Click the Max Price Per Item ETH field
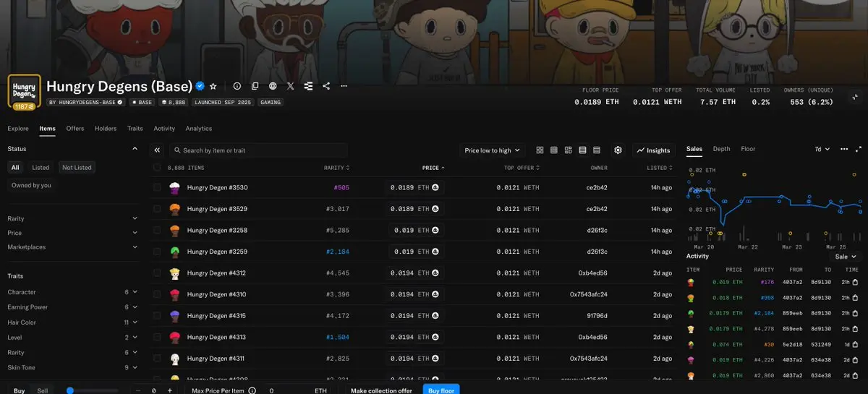The height and width of the screenshot is (394, 868). point(298,390)
